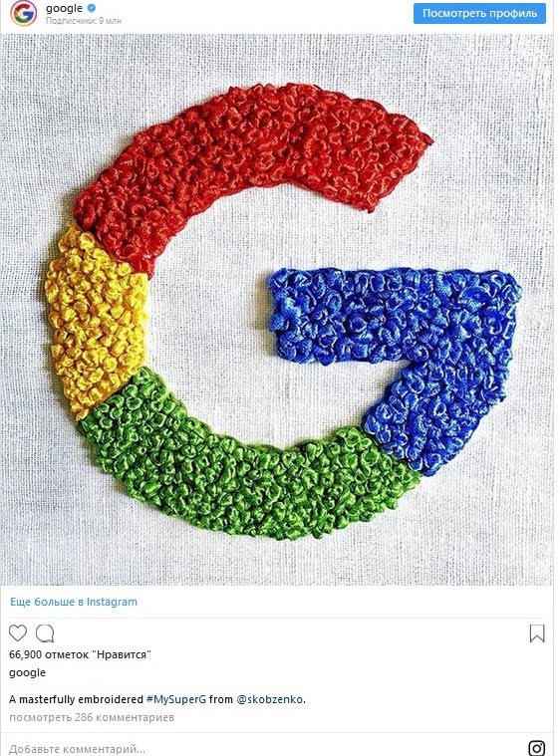Click the green arc of embroidered G
Viewport: 560px width, 756px height.
coord(231,477)
